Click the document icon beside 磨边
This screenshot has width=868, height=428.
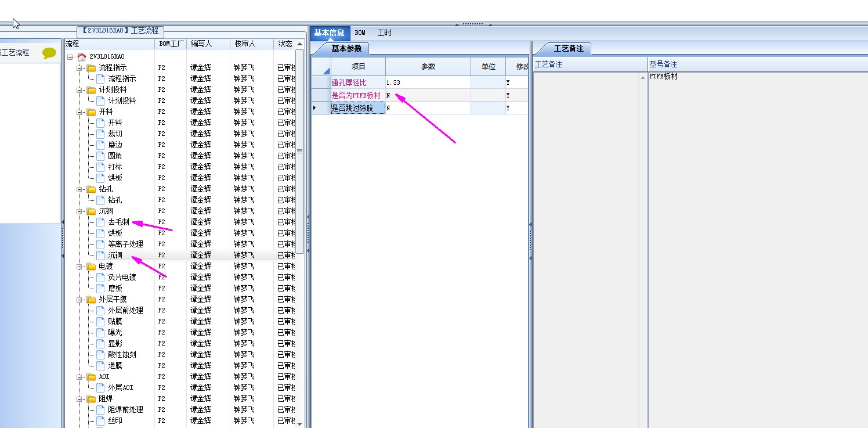(100, 145)
